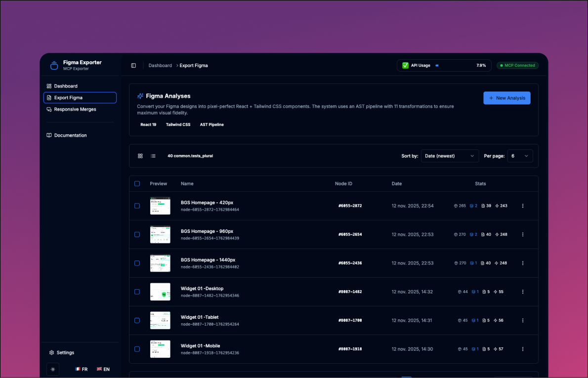The width and height of the screenshot is (588, 378).
Task: Switch to grid view layout
Action: pyautogui.click(x=140, y=156)
